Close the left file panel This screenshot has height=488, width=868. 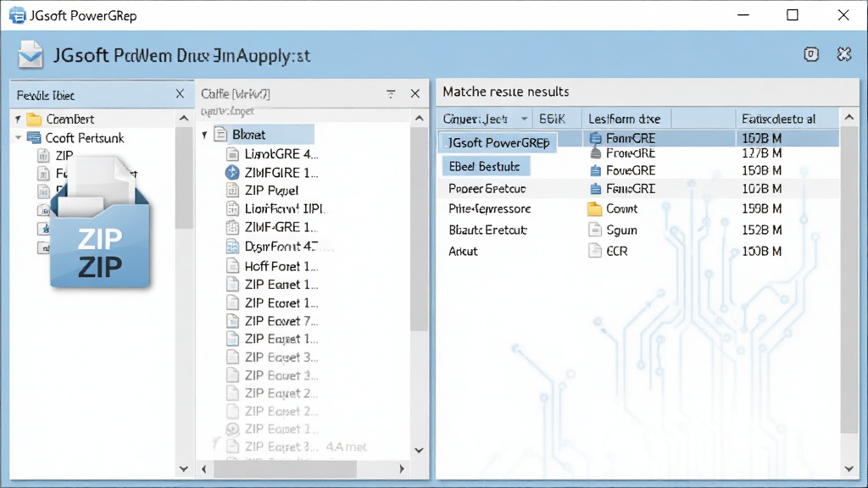coord(180,94)
